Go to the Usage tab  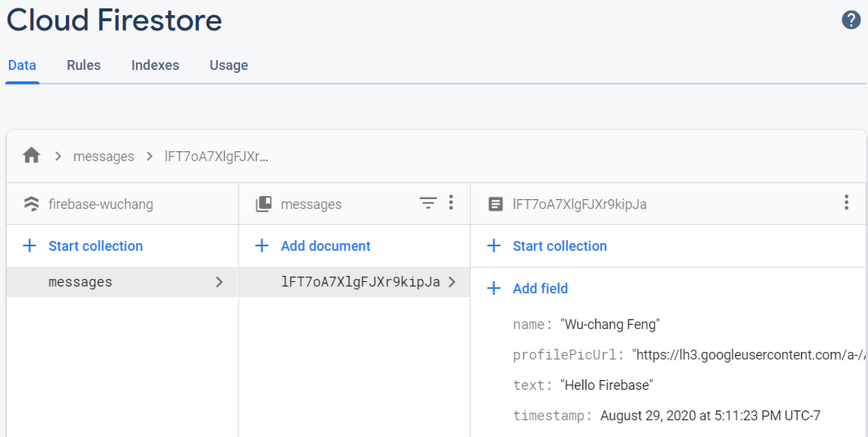coord(229,65)
